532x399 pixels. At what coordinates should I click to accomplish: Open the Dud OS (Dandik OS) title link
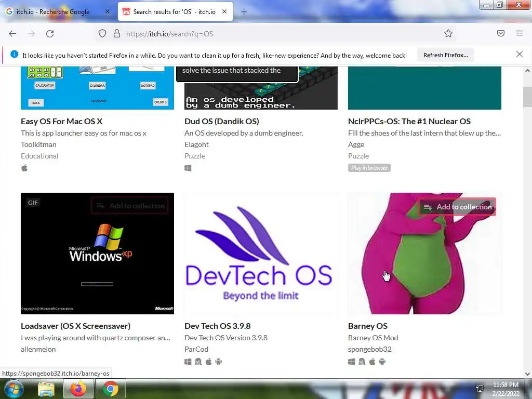[221, 122]
